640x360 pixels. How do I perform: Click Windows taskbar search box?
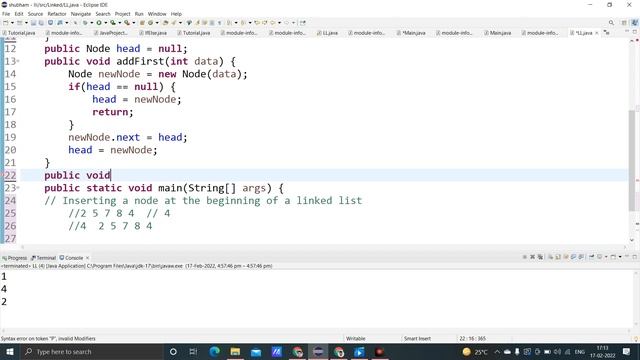coord(92,351)
